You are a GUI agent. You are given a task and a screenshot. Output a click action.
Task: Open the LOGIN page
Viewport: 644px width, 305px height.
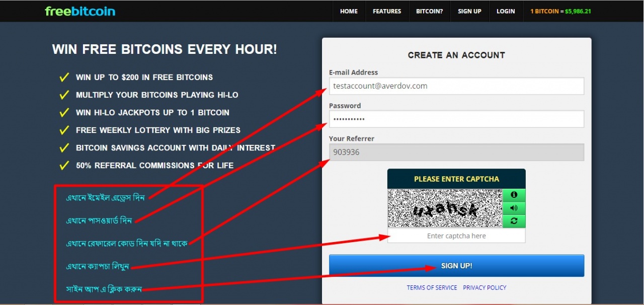point(506,11)
